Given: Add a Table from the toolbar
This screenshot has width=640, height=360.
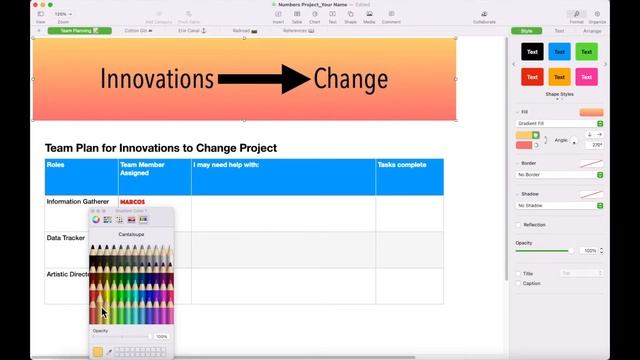Looking at the screenshot, I should click(x=297, y=14).
